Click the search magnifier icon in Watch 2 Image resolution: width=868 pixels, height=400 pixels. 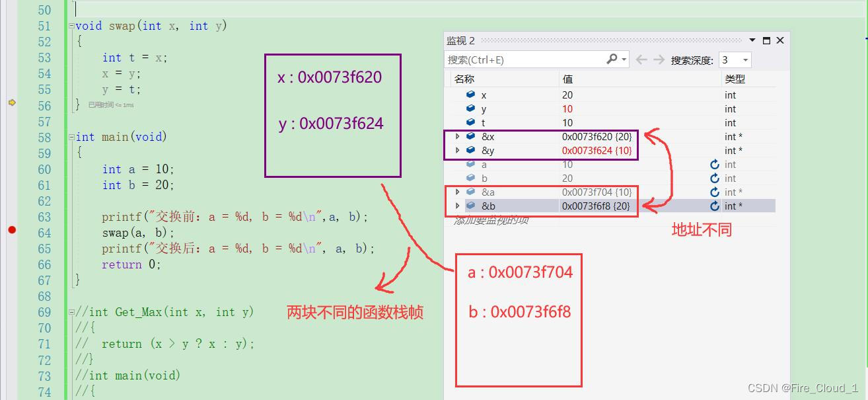611,59
